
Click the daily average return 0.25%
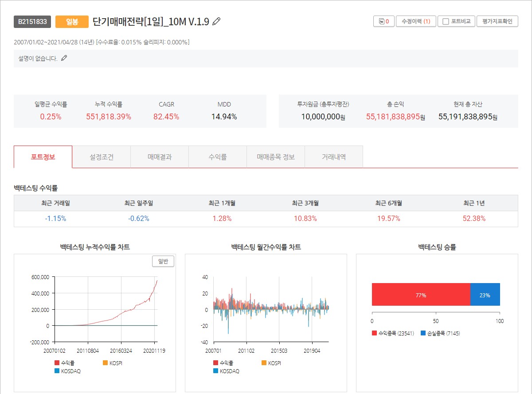tap(51, 117)
